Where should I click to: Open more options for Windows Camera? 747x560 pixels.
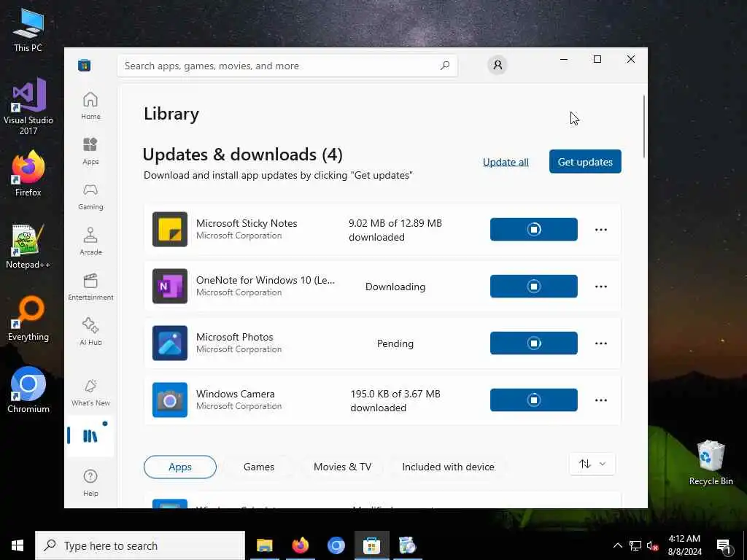point(601,400)
